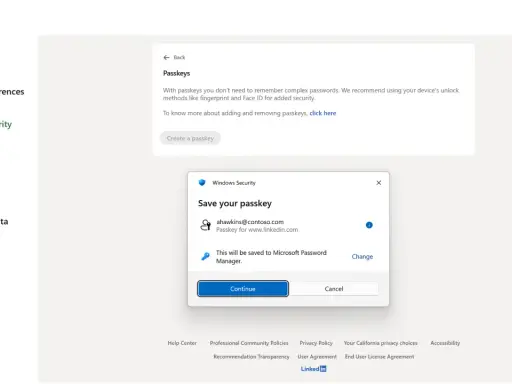Open the 'click here' passkeys help link

(x=323, y=113)
